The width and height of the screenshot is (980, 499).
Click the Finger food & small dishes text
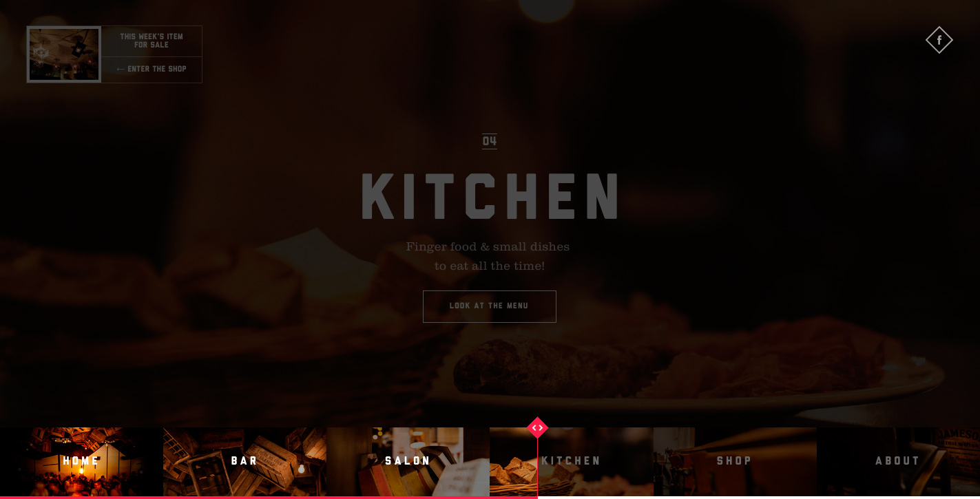pos(488,246)
